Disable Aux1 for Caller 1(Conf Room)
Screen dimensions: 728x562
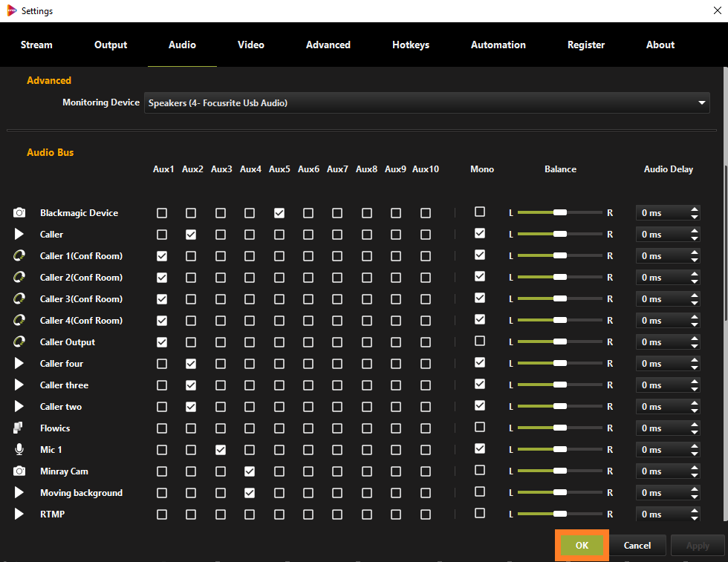pyautogui.click(x=162, y=256)
